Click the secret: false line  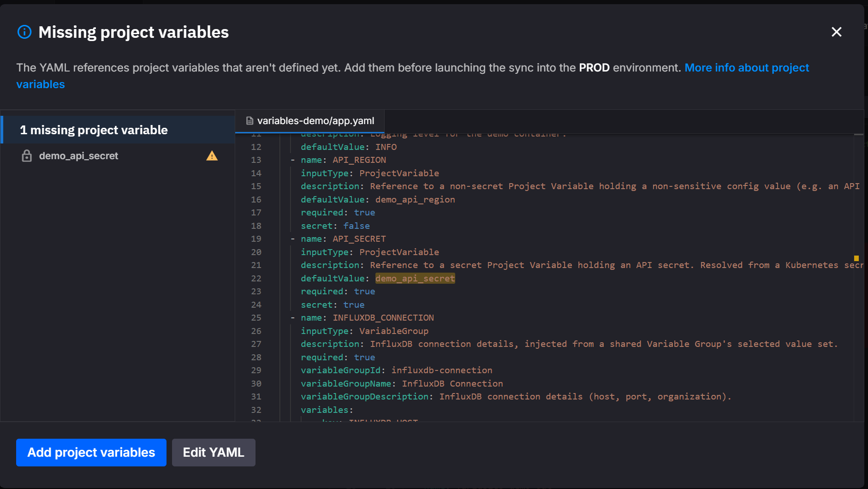[335, 226]
